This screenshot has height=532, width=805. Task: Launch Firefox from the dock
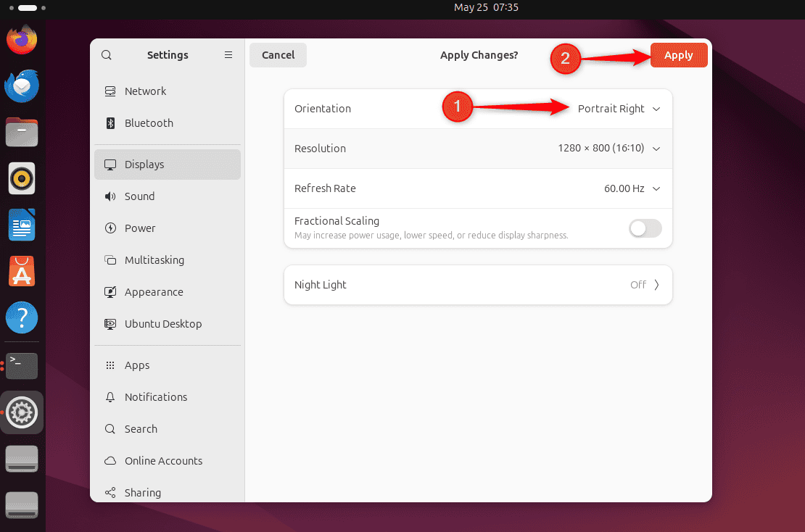pos(22,41)
